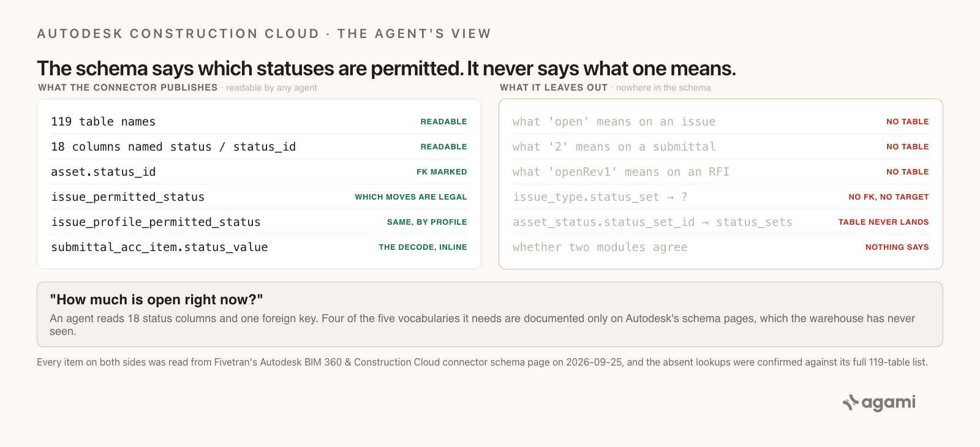980x447 pixels.
Task: Click the 'SAME, BY PROFILE' label
Action: 427,222
